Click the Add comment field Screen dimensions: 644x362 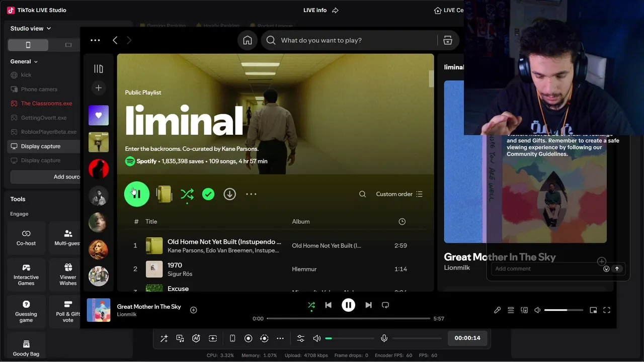(x=546, y=268)
